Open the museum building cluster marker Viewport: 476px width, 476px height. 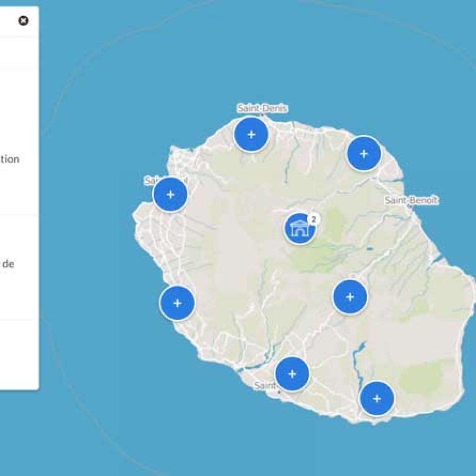pos(299,228)
